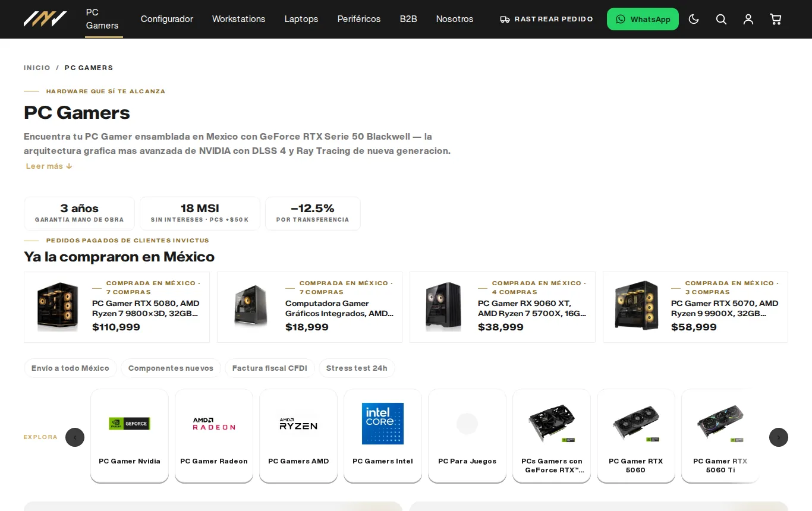Open the B2B navigation item
Screen dimensions: 812x511
tap(408, 19)
